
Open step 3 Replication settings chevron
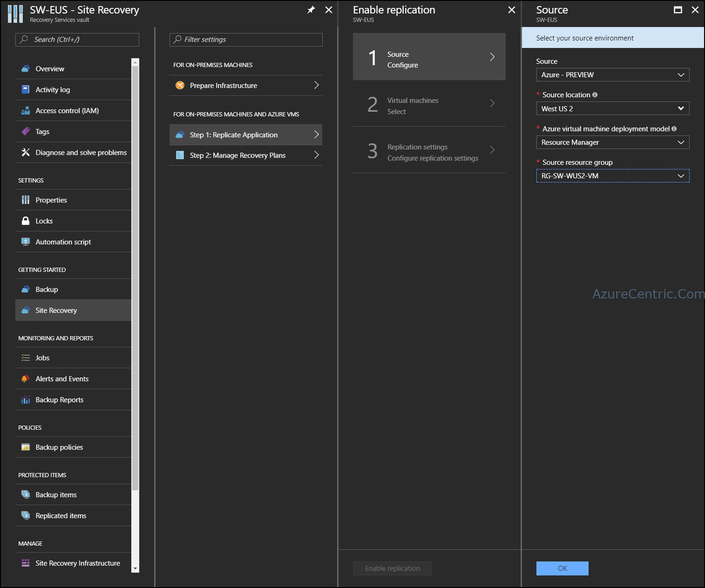(x=492, y=150)
